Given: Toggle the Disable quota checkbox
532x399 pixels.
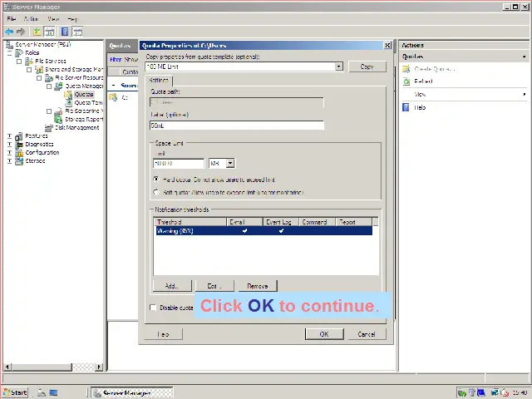Looking at the screenshot, I should pos(153,308).
